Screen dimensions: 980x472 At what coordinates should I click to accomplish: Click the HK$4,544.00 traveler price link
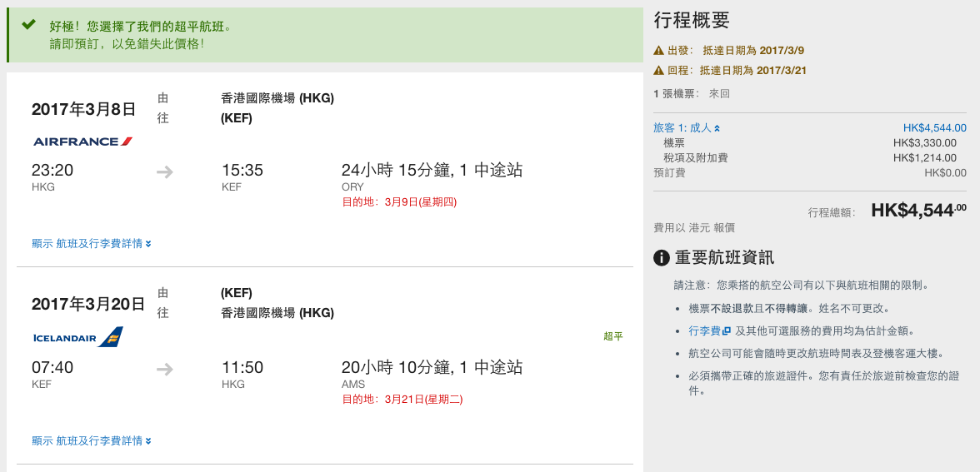934,128
